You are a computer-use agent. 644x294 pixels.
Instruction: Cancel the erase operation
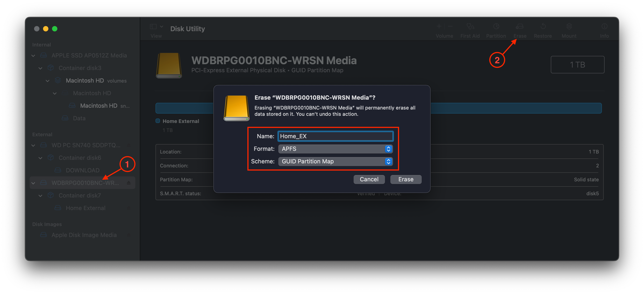[369, 179]
